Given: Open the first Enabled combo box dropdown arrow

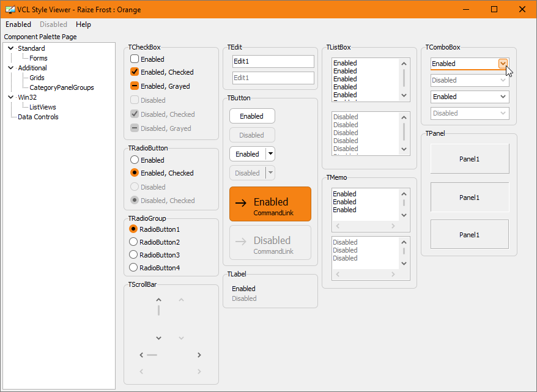Looking at the screenshot, I should [503, 64].
